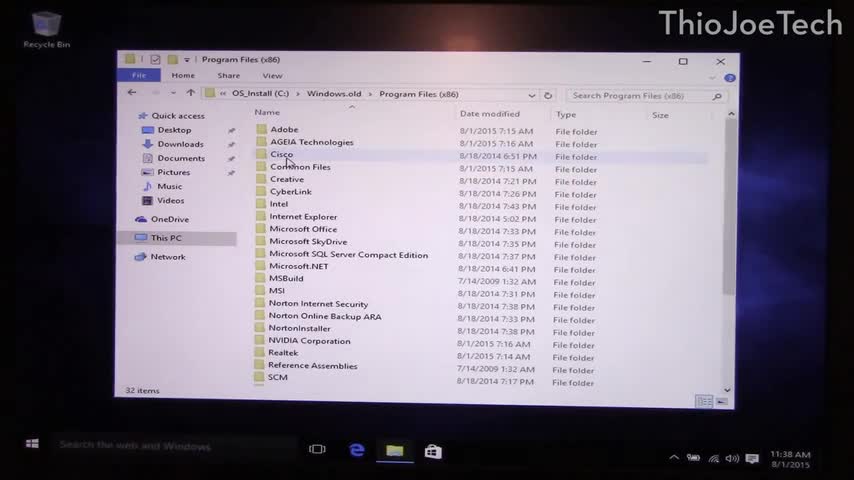Click the file list vertical scrollbar
The width and height of the screenshot is (854, 480).
pyautogui.click(x=730, y=207)
